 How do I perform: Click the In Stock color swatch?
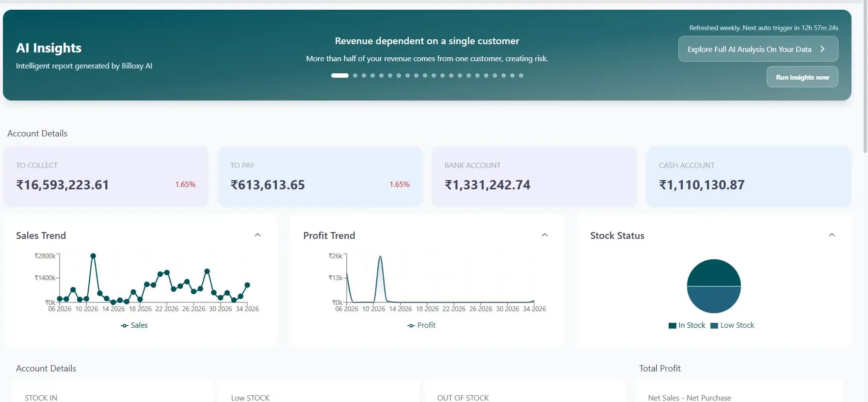point(672,326)
